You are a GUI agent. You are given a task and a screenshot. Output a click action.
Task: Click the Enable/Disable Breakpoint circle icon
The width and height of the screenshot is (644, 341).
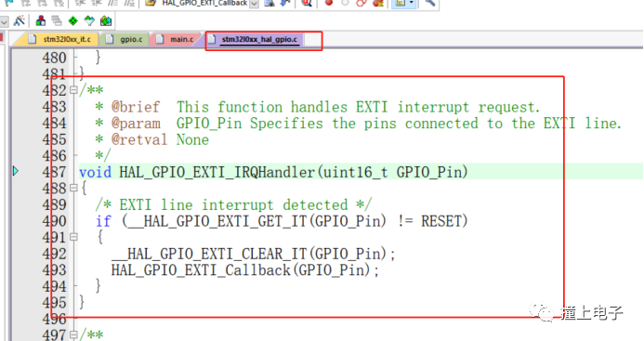pyautogui.click(x=345, y=3)
